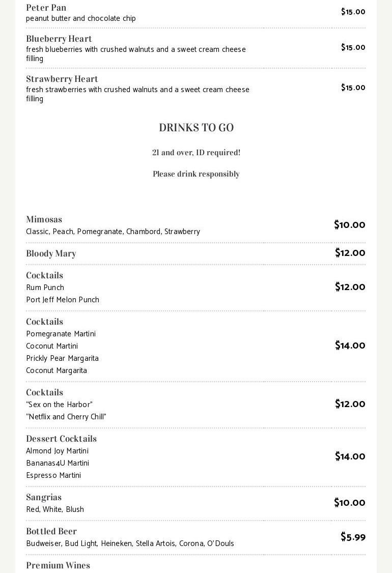Select Port Jeff Melon Punch
The height and width of the screenshot is (573, 392).
pyautogui.click(x=63, y=300)
